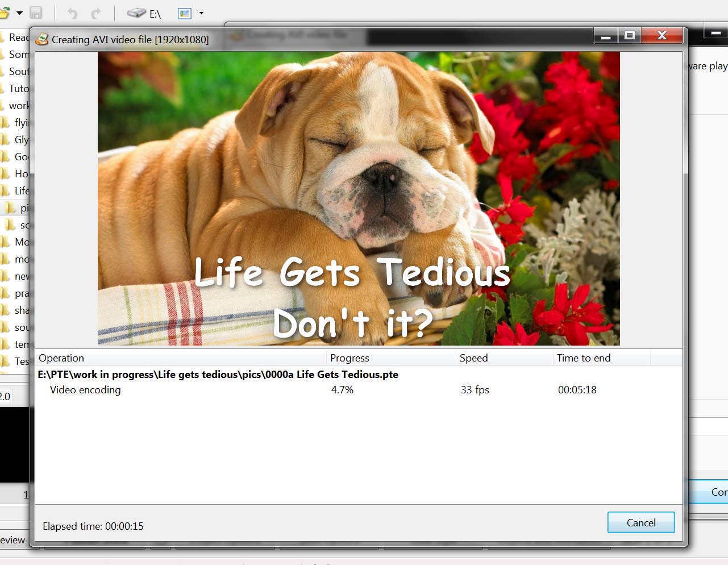Click the Undo arrow icon
Image resolution: width=728 pixels, height=565 pixels.
click(x=72, y=13)
